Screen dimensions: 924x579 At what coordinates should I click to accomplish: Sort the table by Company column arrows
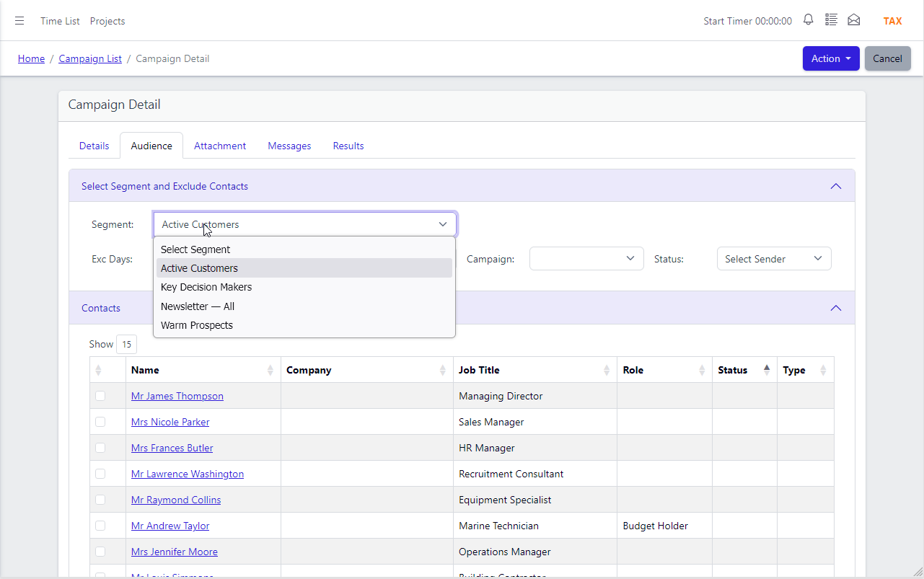pyautogui.click(x=443, y=370)
